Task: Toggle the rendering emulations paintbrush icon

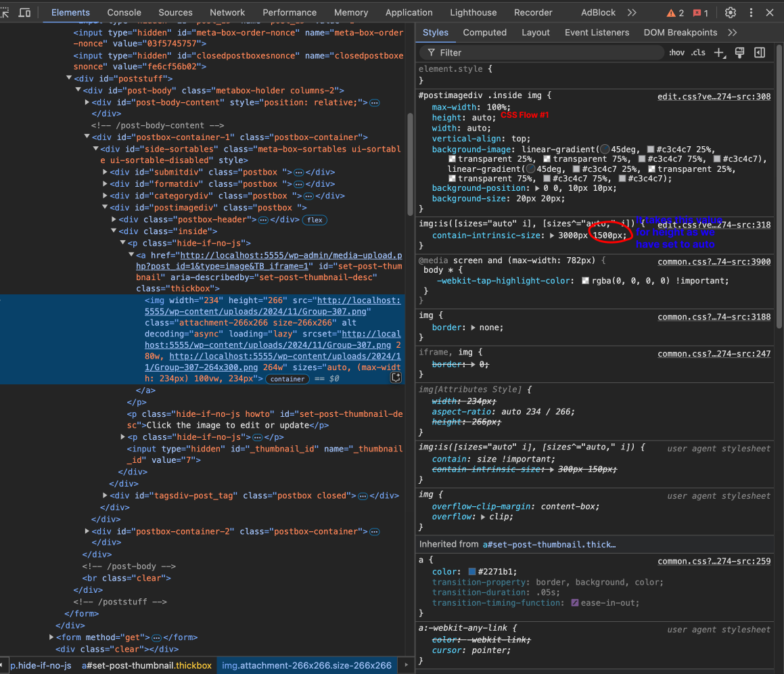Action: 740,53
